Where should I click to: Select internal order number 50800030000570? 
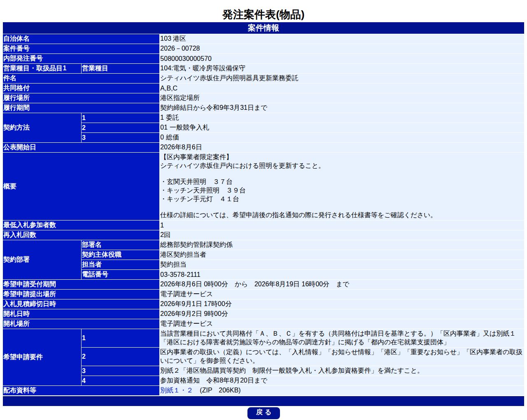click(x=186, y=58)
